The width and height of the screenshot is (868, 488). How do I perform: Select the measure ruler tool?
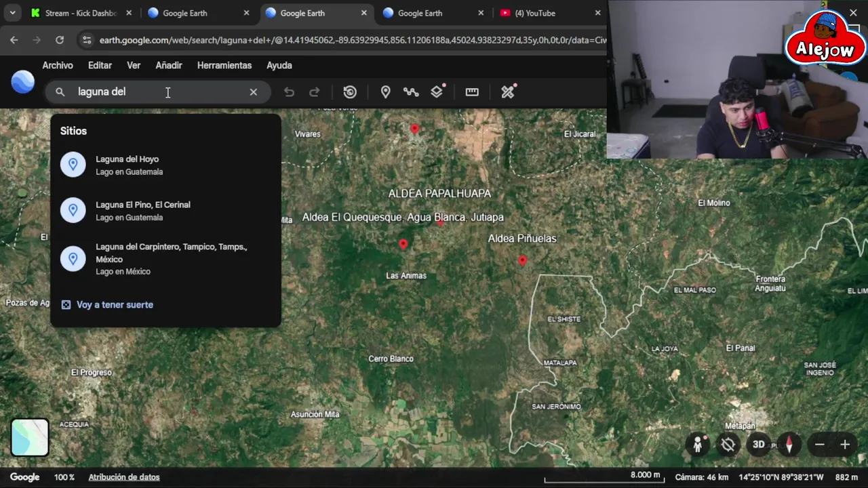coord(472,92)
